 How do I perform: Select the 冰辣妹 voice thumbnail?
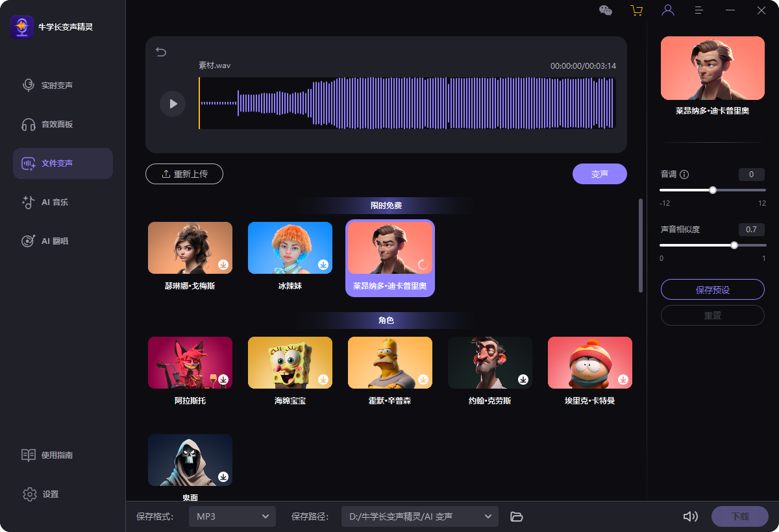click(290, 248)
